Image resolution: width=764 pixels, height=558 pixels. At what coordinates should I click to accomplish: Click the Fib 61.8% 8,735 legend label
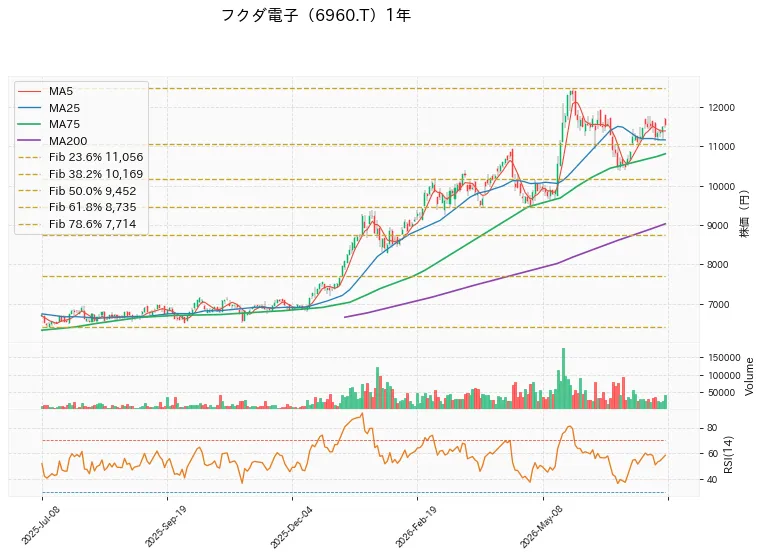point(93,207)
